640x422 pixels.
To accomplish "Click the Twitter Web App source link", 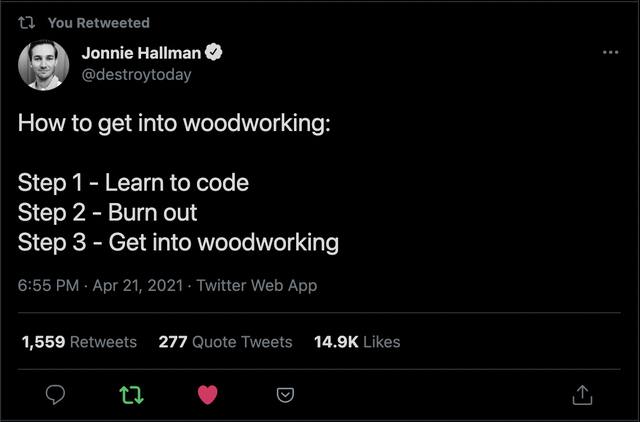I will (x=256, y=285).
